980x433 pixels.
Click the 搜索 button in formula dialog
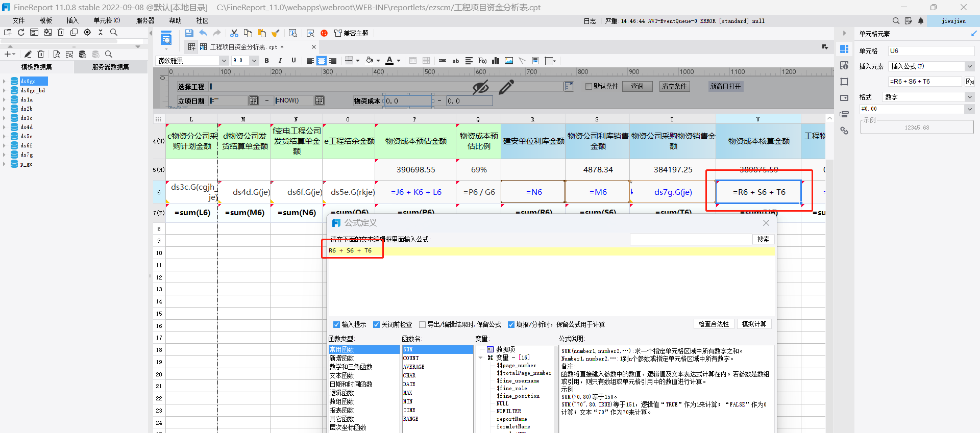764,239
